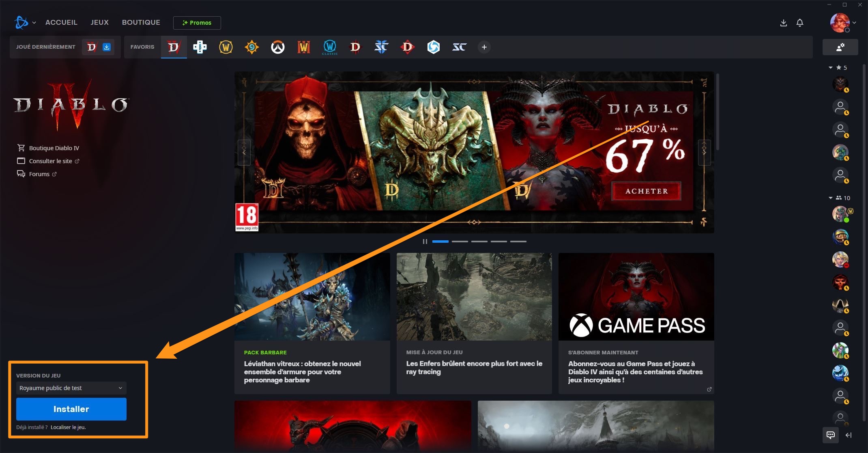Select the fifth carousel slide indicator

coord(518,242)
